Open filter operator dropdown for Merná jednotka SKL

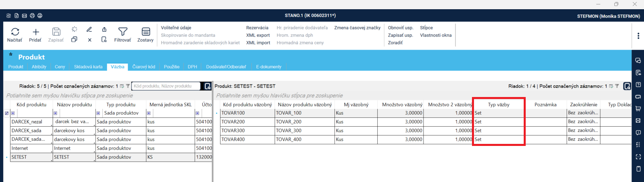point(149,113)
